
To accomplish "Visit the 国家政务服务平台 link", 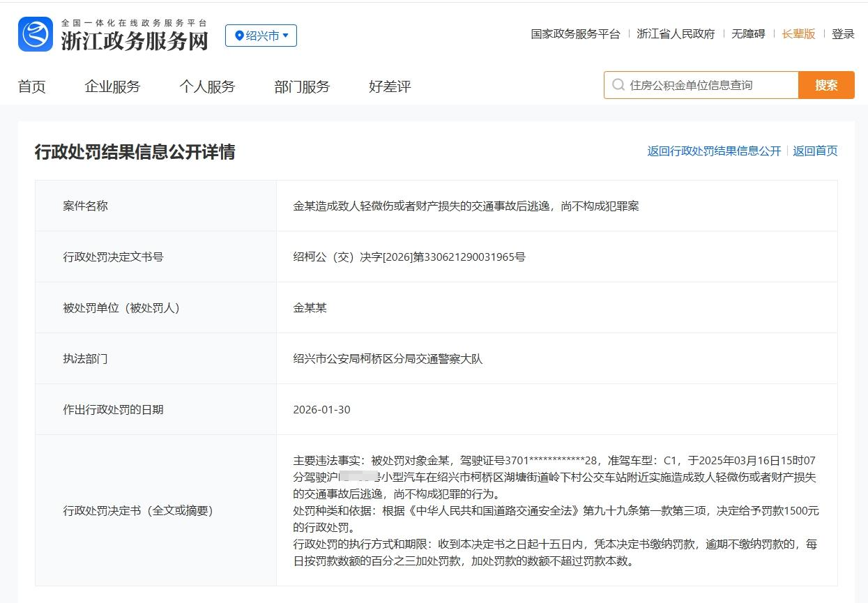I will (x=576, y=33).
